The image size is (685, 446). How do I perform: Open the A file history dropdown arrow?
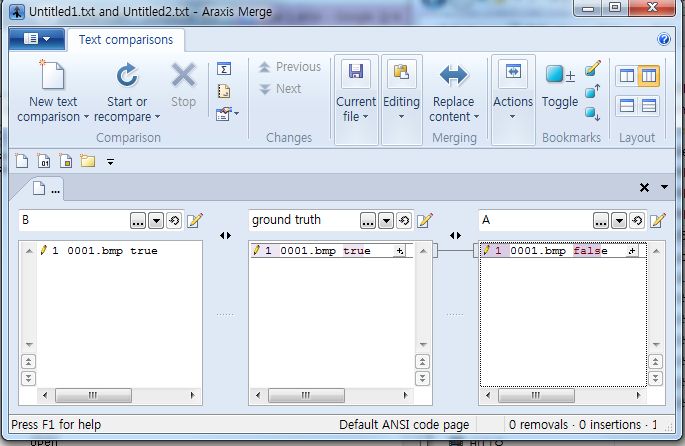click(619, 221)
